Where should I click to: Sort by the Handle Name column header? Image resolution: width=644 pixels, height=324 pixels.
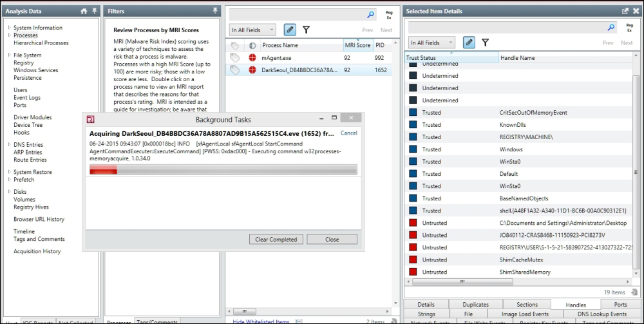pyautogui.click(x=518, y=58)
